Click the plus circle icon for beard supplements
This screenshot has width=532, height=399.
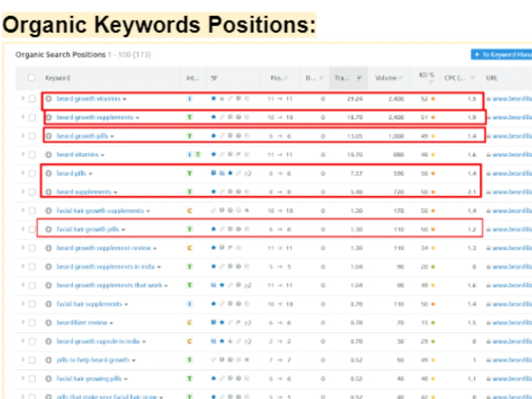pos(48,192)
